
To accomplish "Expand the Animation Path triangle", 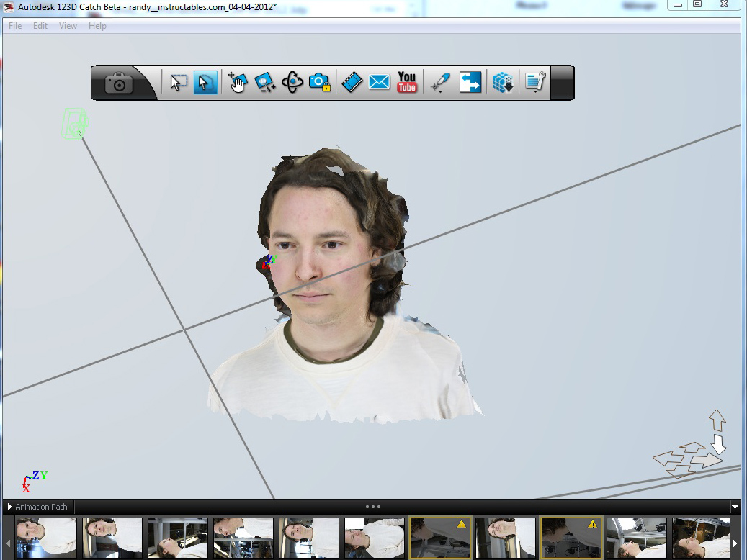I will 9,507.
